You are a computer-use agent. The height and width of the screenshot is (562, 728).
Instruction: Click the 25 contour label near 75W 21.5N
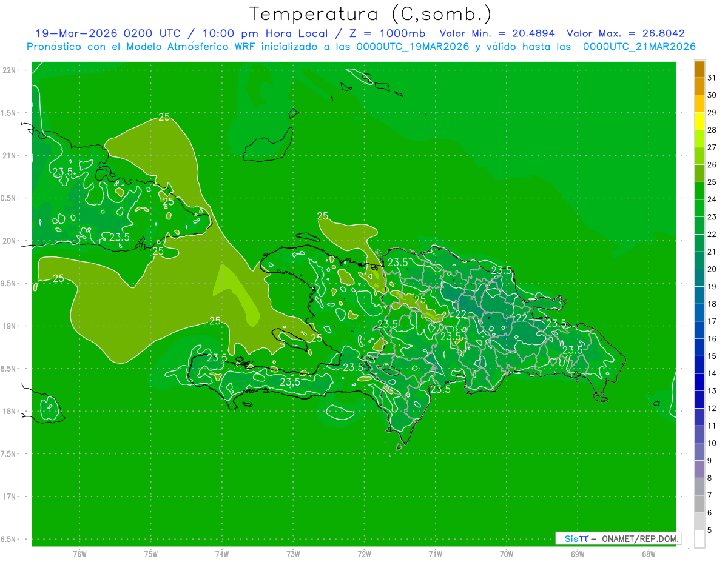[164, 117]
